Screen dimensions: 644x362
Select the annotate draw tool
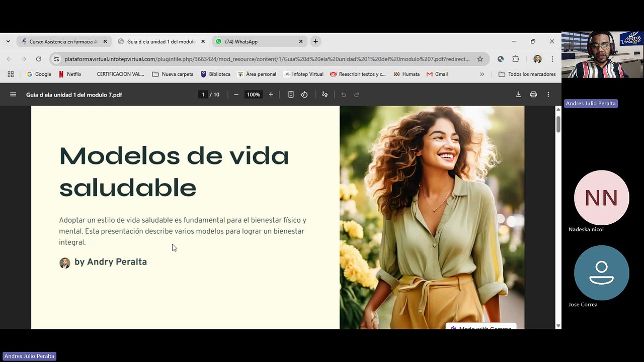(x=325, y=95)
